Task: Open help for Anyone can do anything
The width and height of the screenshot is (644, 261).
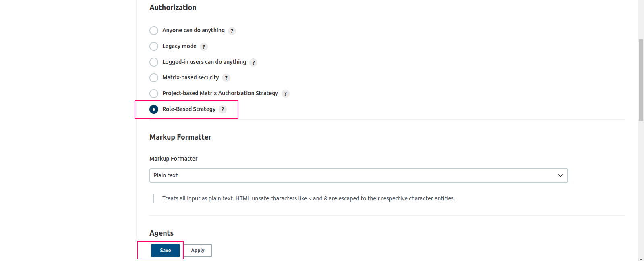Action: click(232, 31)
